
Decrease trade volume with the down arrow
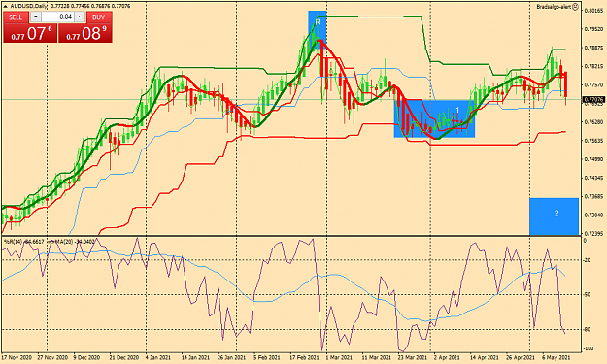pos(35,17)
